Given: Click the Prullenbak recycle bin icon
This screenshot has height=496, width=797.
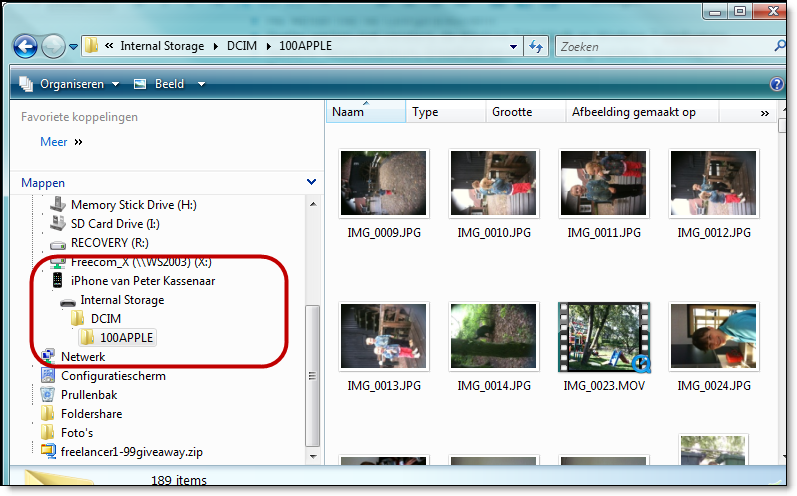Looking at the screenshot, I should (x=47, y=394).
